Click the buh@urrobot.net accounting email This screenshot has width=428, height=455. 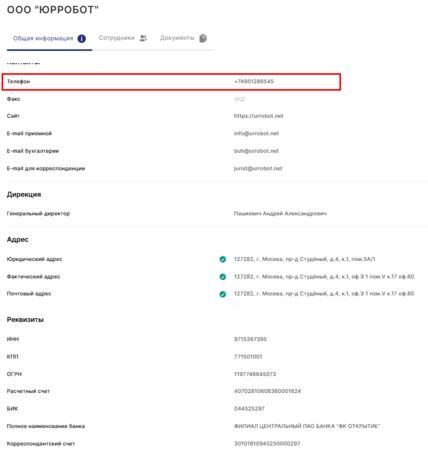pos(256,151)
